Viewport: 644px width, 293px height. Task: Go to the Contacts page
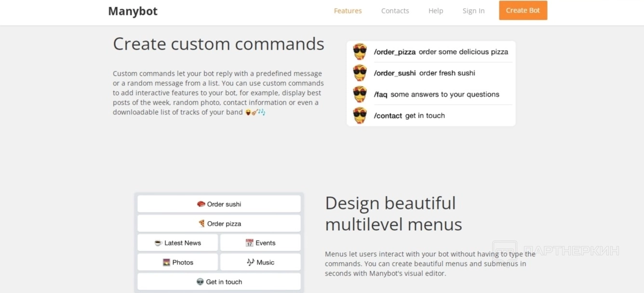point(395,11)
